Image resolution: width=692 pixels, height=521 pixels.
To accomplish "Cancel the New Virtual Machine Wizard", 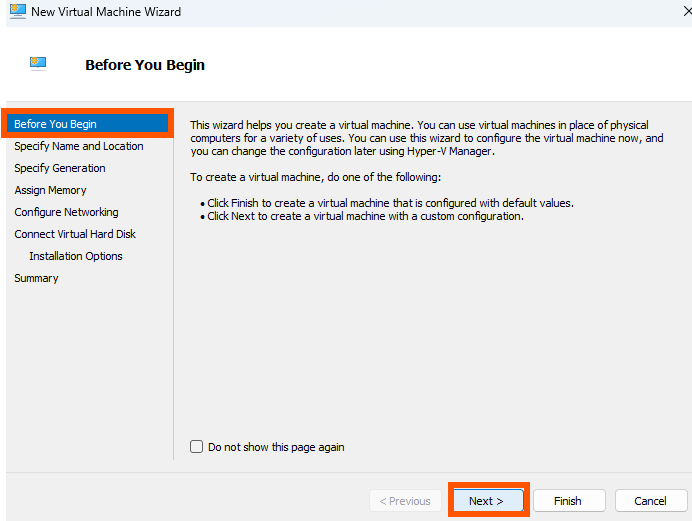I will coord(651,501).
